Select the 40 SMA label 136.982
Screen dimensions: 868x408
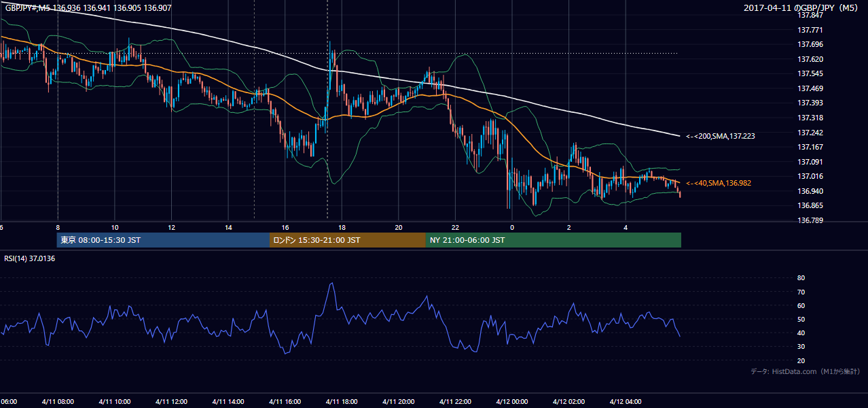(719, 183)
